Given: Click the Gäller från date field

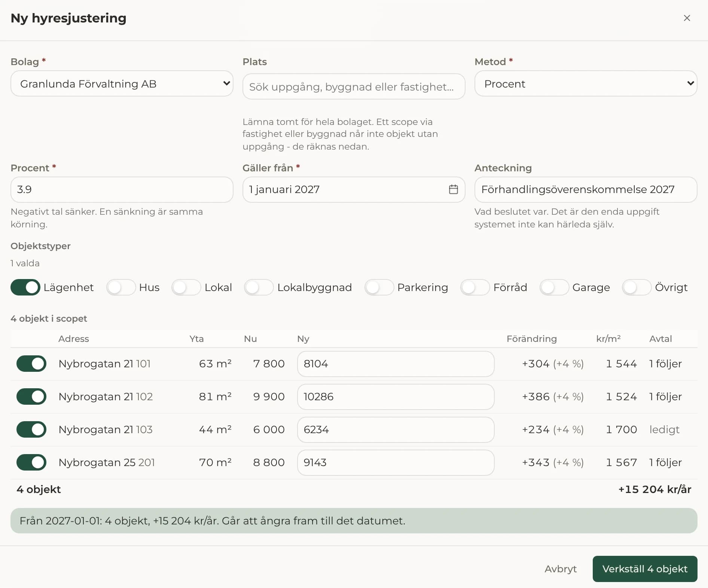Looking at the screenshot, I should click(x=354, y=190).
